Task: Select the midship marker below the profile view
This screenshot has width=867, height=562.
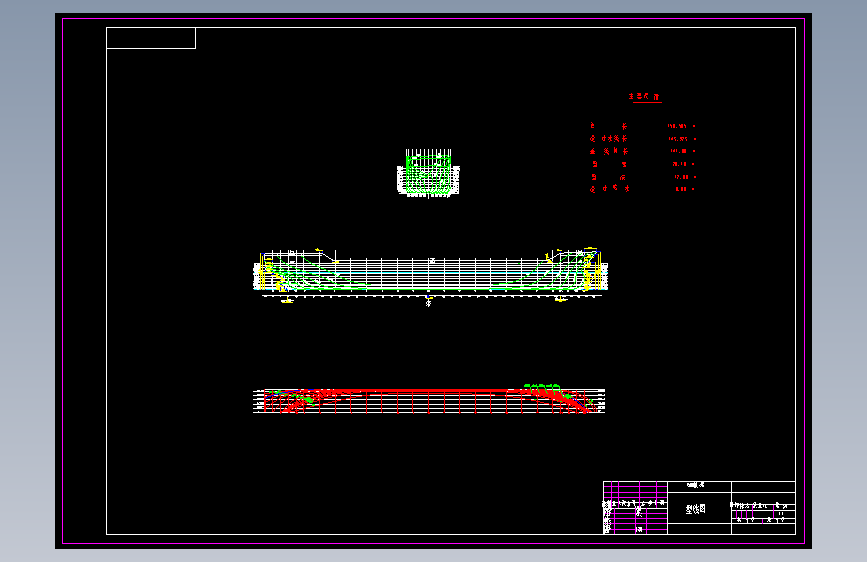Action: tap(429, 301)
